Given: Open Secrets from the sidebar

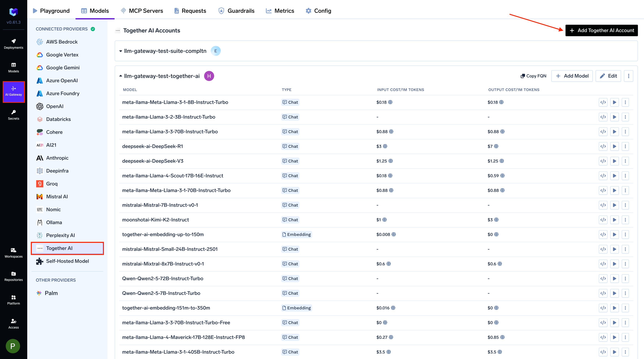Looking at the screenshot, I should [x=13, y=115].
